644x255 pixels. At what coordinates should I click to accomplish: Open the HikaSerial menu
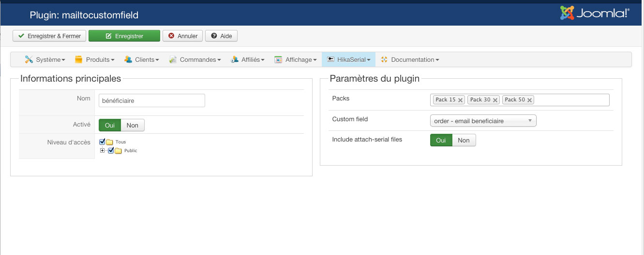[x=348, y=59]
